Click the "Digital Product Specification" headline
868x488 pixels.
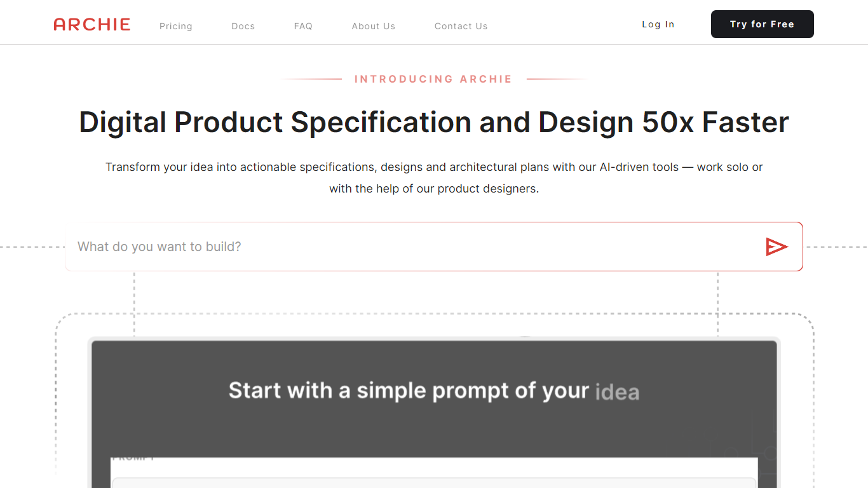[x=434, y=122]
